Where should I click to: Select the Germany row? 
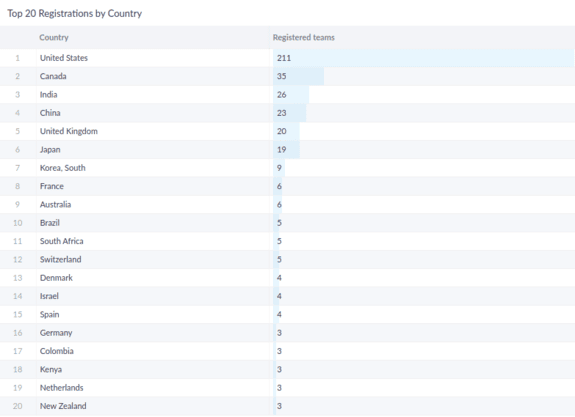coord(288,333)
